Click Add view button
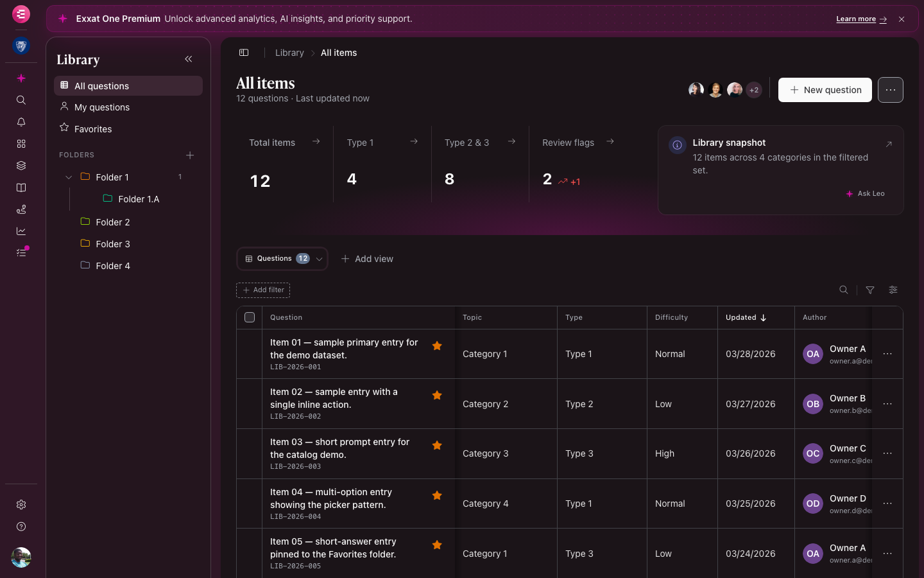924x578 pixels. [367, 259]
